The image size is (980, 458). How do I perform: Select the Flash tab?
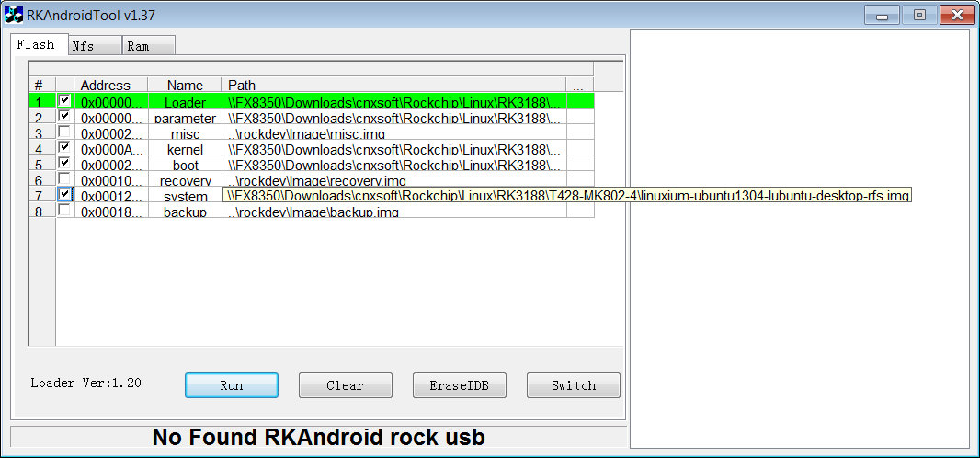coord(40,44)
